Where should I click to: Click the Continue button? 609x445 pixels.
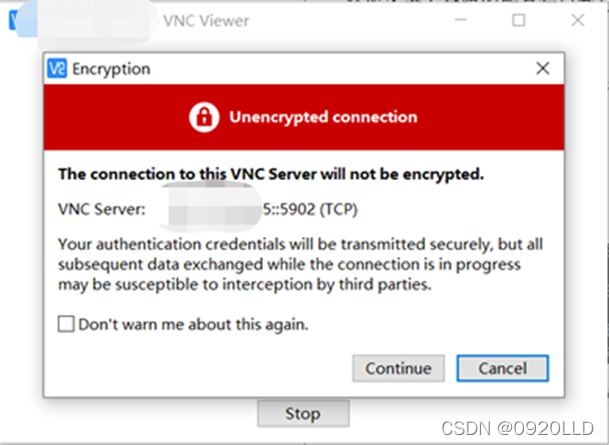click(x=398, y=368)
